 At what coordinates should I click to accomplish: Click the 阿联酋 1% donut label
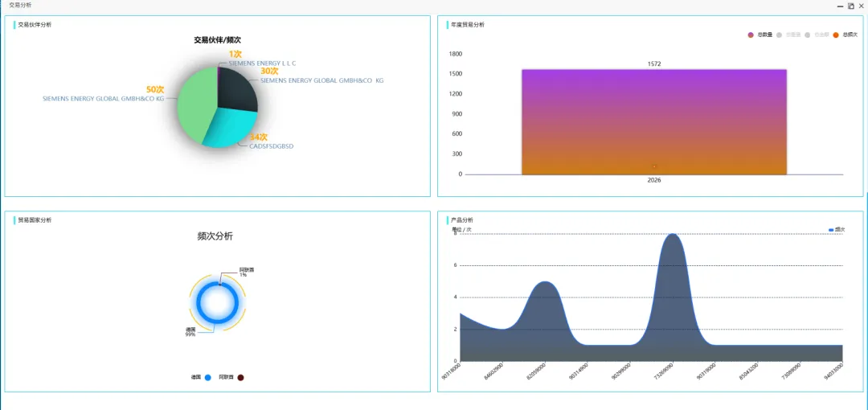coord(247,272)
